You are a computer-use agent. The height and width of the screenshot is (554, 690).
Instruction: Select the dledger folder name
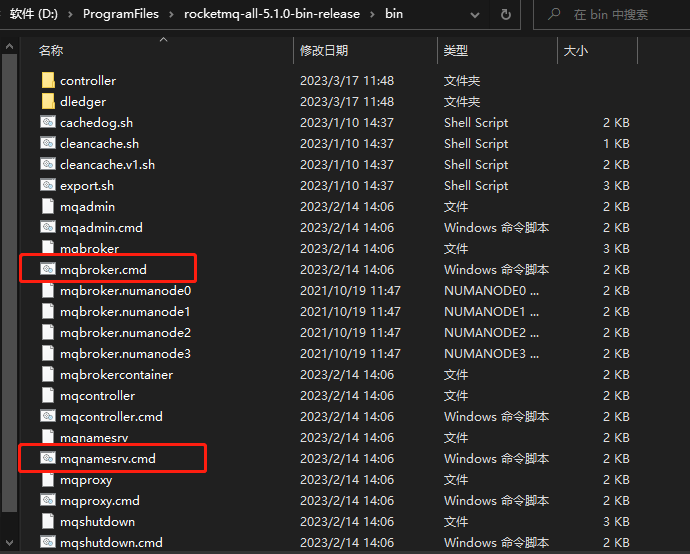pos(83,102)
